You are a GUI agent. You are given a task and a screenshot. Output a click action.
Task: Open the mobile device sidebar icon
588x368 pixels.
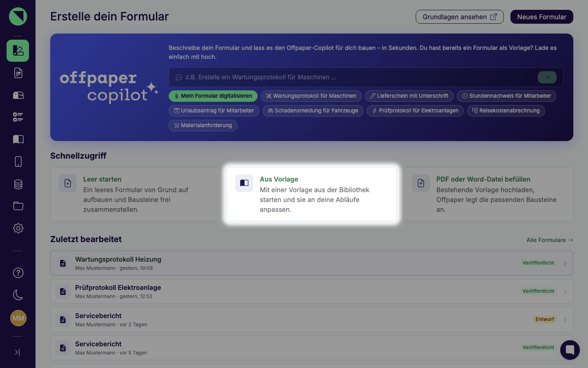coord(18,162)
